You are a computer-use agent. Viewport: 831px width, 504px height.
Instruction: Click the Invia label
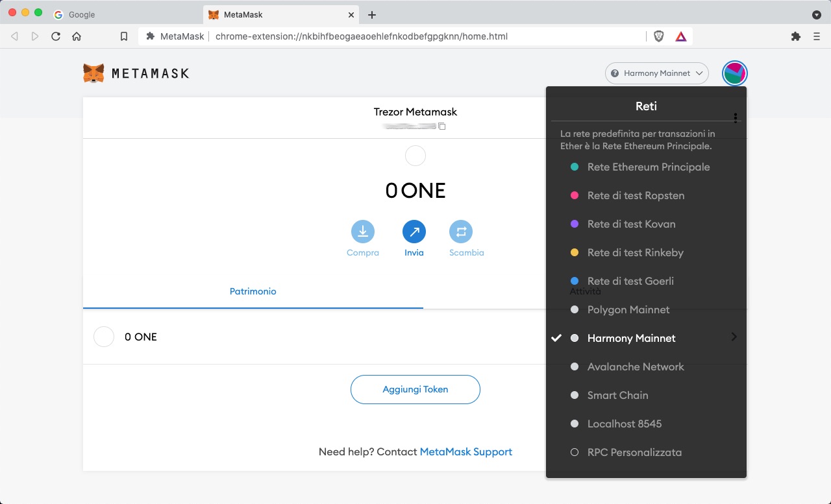click(414, 253)
